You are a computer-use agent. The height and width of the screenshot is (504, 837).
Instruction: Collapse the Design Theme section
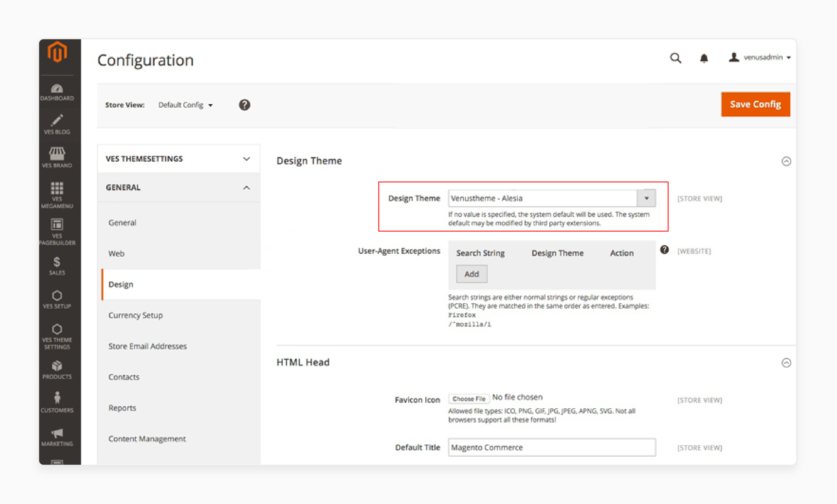pos(786,161)
